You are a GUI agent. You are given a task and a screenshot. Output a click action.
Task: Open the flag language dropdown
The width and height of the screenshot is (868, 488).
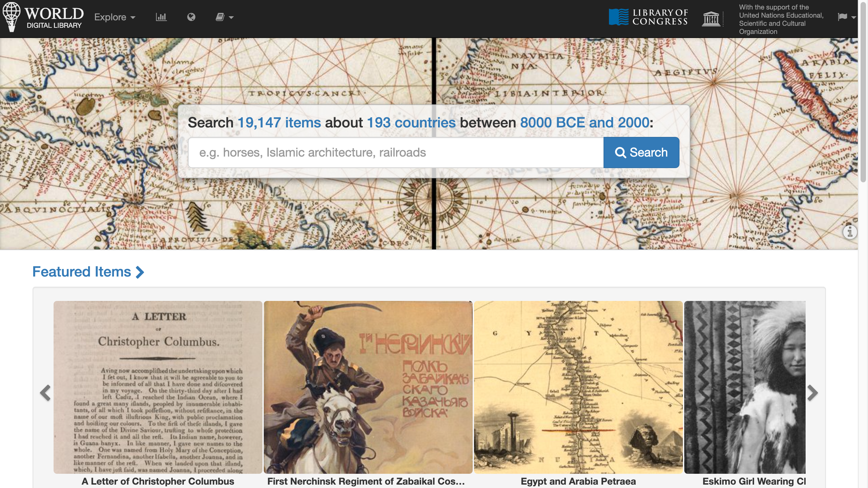(x=846, y=17)
